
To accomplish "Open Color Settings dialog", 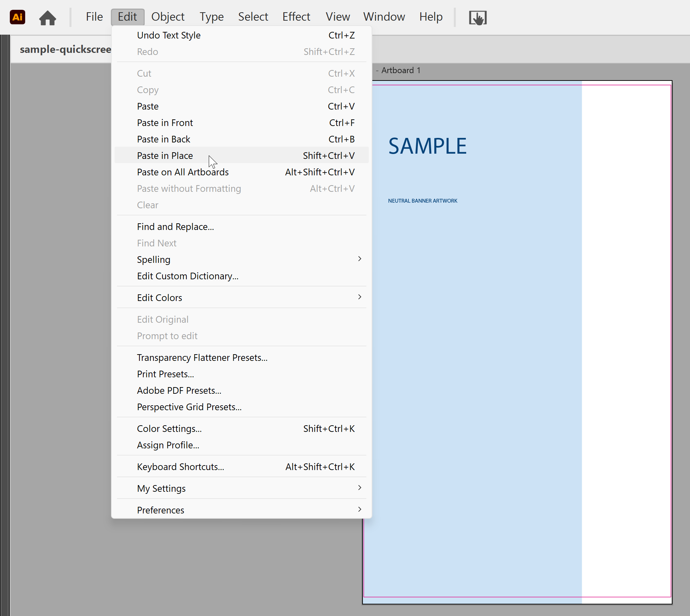I will 242,429.
